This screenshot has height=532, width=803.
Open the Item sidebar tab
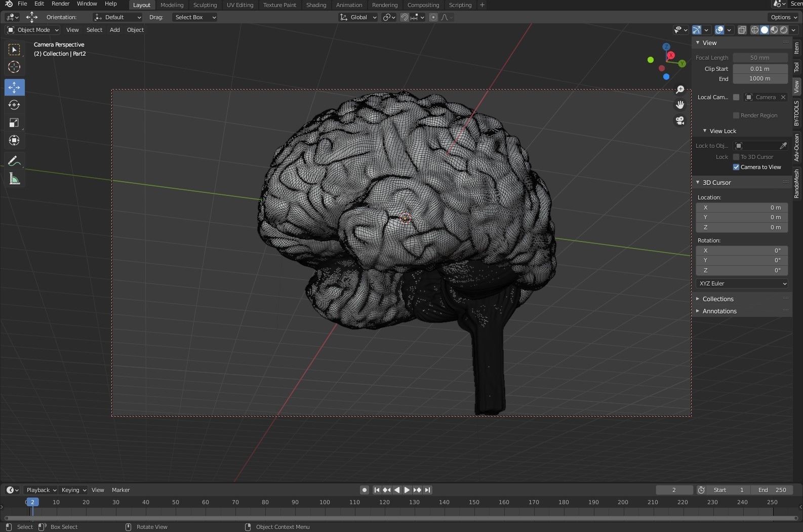[796, 48]
